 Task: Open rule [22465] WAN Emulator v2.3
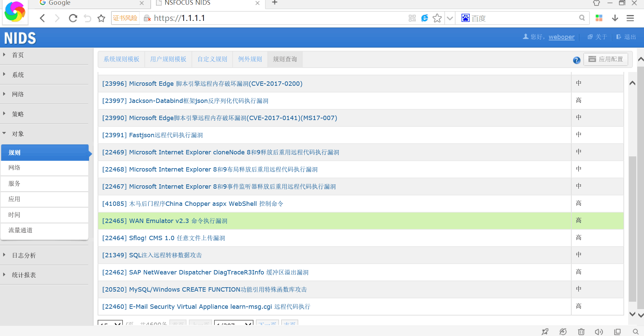(165, 221)
